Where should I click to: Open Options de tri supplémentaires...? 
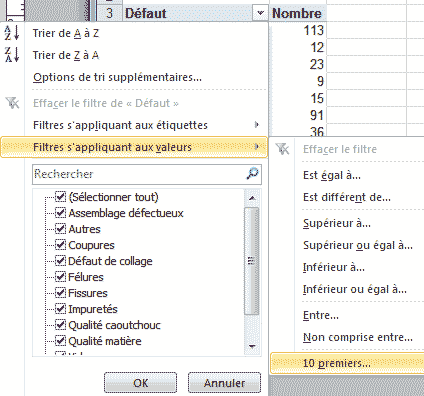click(x=117, y=77)
